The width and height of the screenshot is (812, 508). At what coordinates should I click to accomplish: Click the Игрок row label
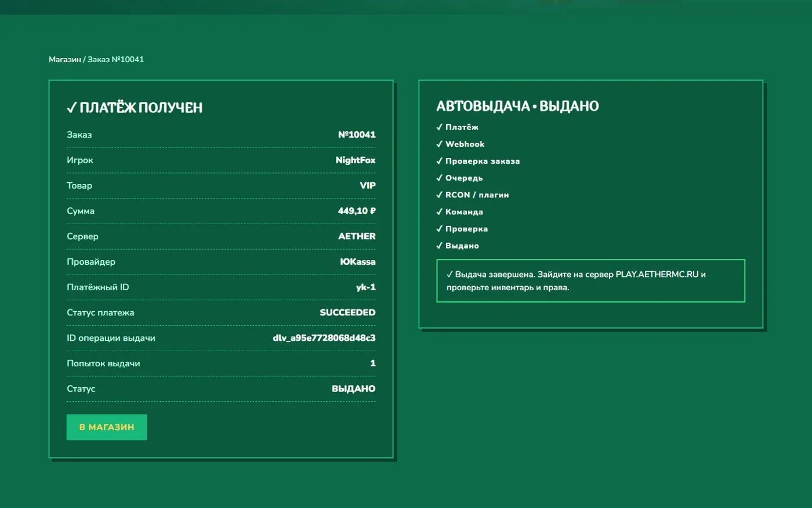(x=80, y=160)
